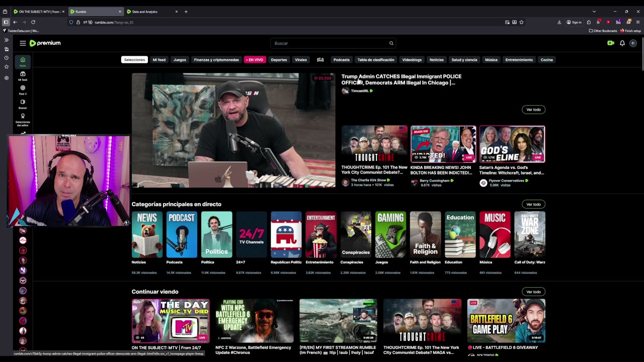Click Ver todo for Categorías principales
644x362 pixels.
coord(533,205)
